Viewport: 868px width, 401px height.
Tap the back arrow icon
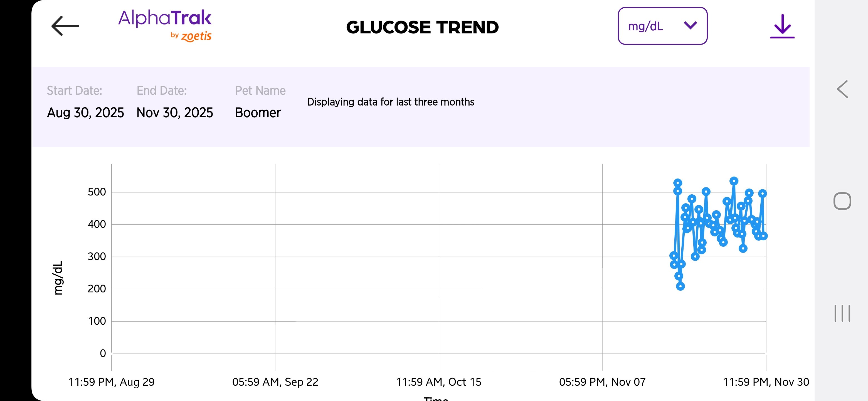coord(65,26)
